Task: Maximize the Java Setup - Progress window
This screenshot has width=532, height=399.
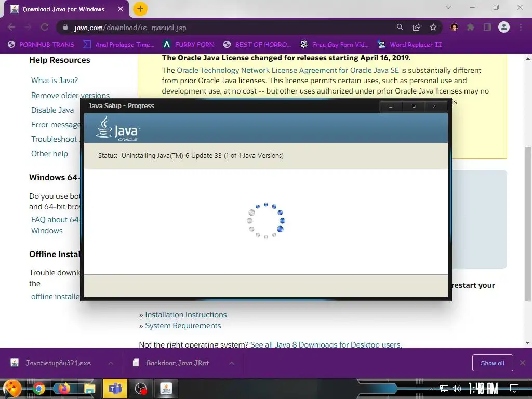Action: [x=414, y=106]
